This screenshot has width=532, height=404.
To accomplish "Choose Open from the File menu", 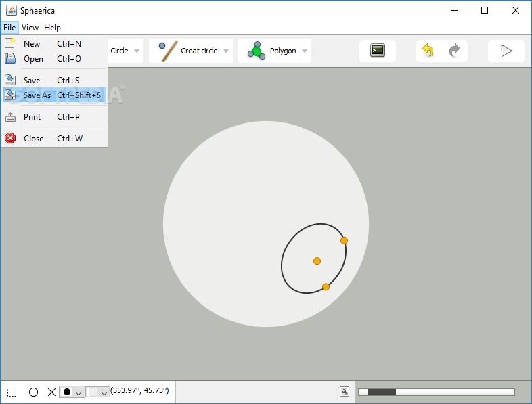I will coord(54,58).
